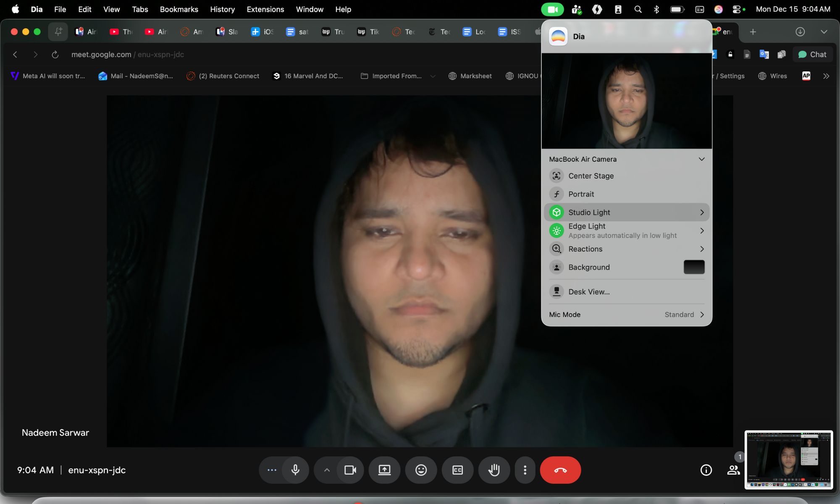The width and height of the screenshot is (840, 504).
Task: Turn on closed captions
Action: pos(457,470)
